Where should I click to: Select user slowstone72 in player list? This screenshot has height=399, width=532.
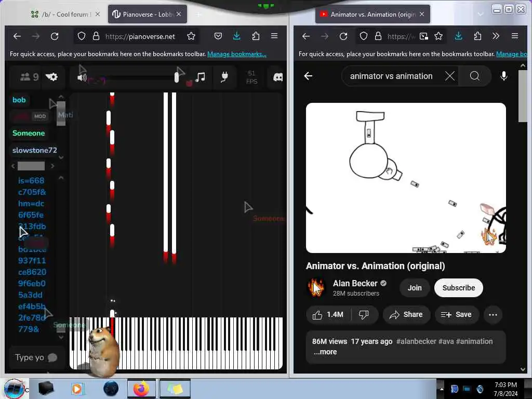point(35,150)
